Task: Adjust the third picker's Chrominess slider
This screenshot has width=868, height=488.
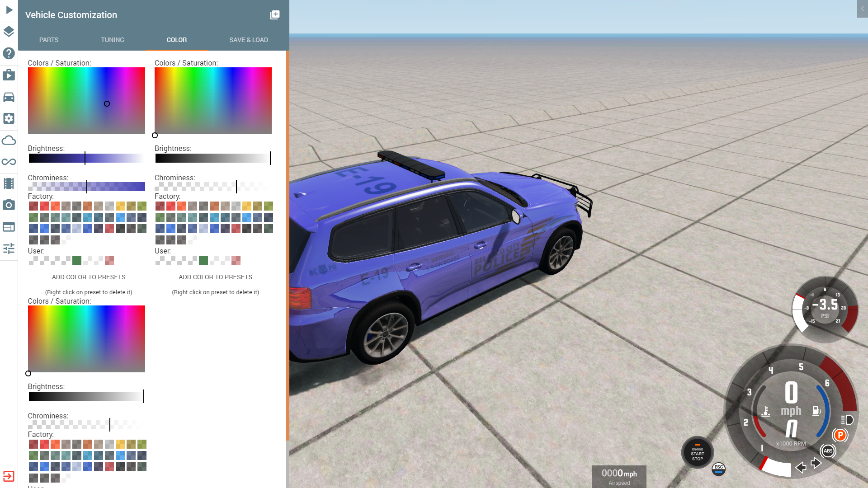Action: tap(86, 425)
